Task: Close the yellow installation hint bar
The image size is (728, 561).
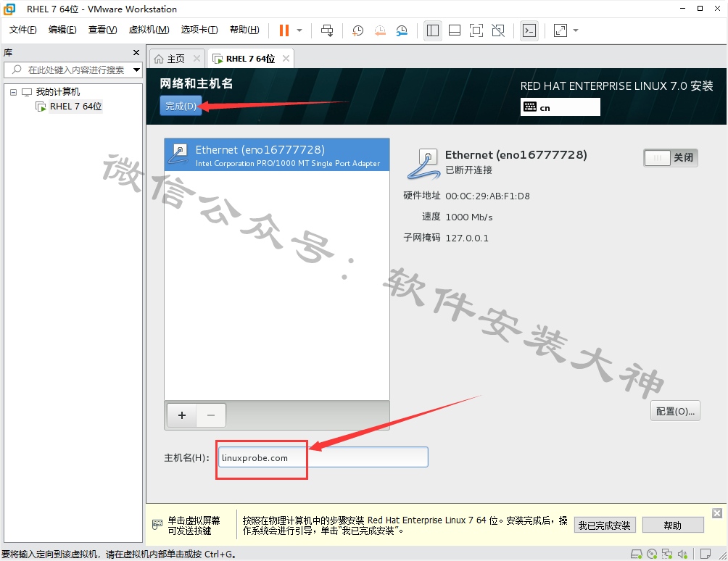Action: (x=717, y=513)
